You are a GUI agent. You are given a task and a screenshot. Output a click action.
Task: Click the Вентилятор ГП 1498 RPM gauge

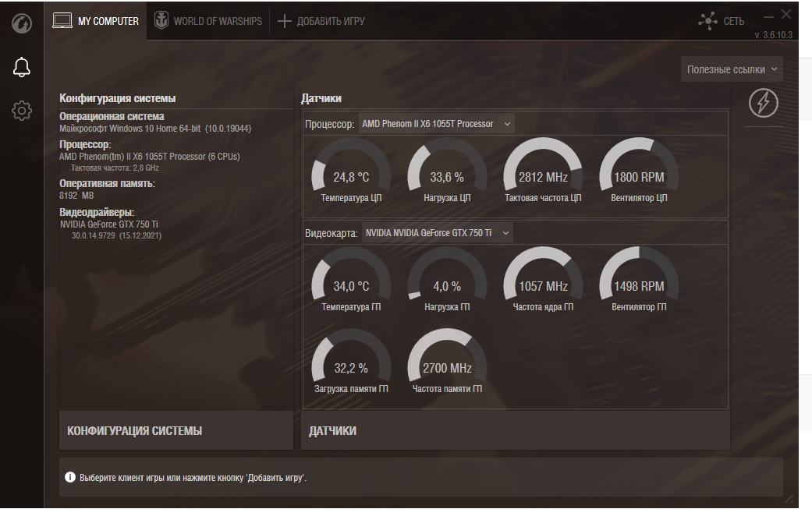(x=639, y=280)
